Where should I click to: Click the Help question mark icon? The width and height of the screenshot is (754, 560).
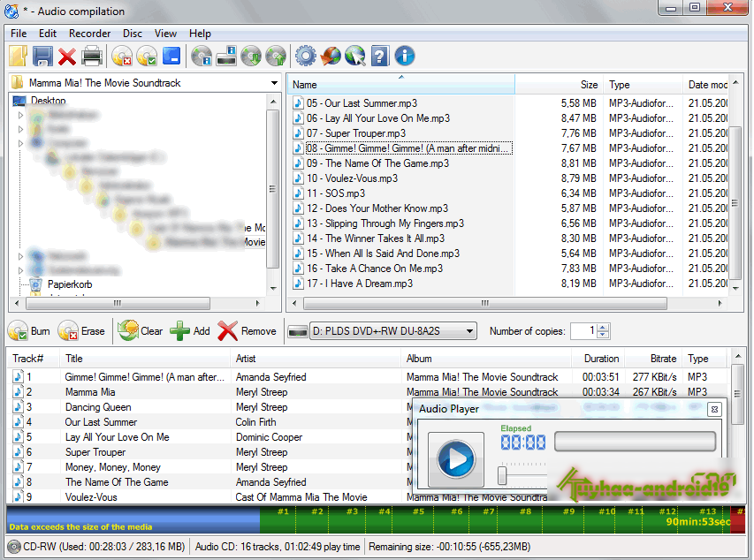coord(378,56)
